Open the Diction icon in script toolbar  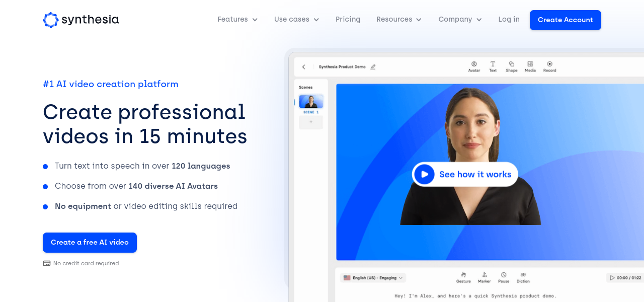(x=523, y=275)
